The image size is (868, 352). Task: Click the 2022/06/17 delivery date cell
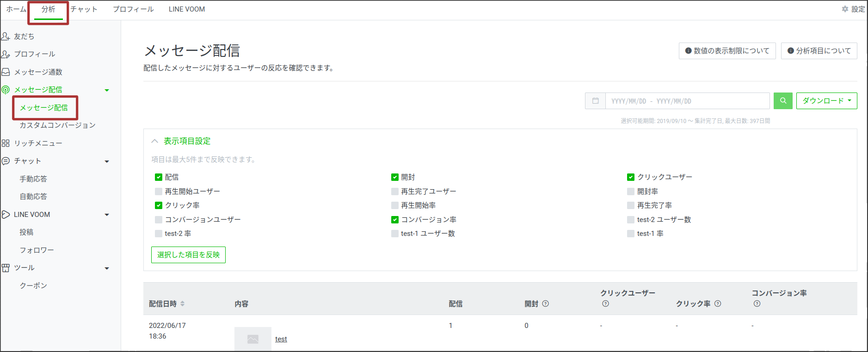click(167, 331)
